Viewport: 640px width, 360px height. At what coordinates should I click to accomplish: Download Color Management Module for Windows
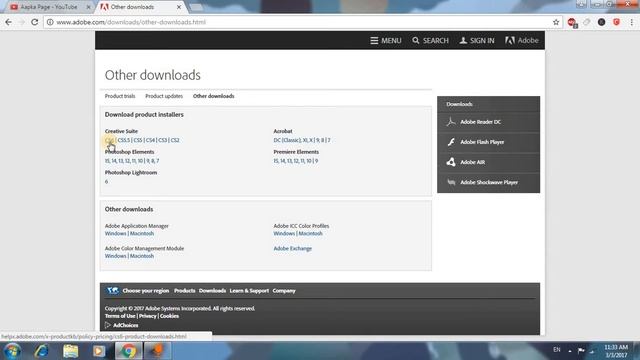click(116, 256)
